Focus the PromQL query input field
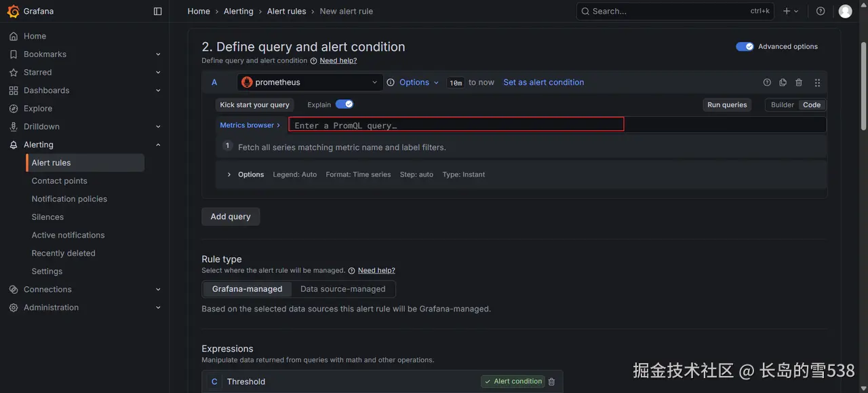This screenshot has width=868, height=393. click(456, 125)
